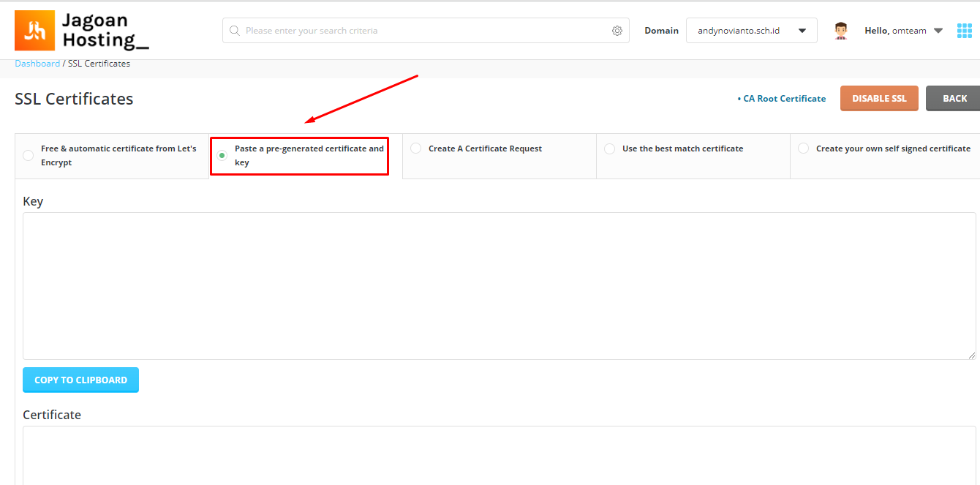Open the apps grid icon at top right
Image resolution: width=980 pixels, height=485 pixels.
(x=964, y=30)
